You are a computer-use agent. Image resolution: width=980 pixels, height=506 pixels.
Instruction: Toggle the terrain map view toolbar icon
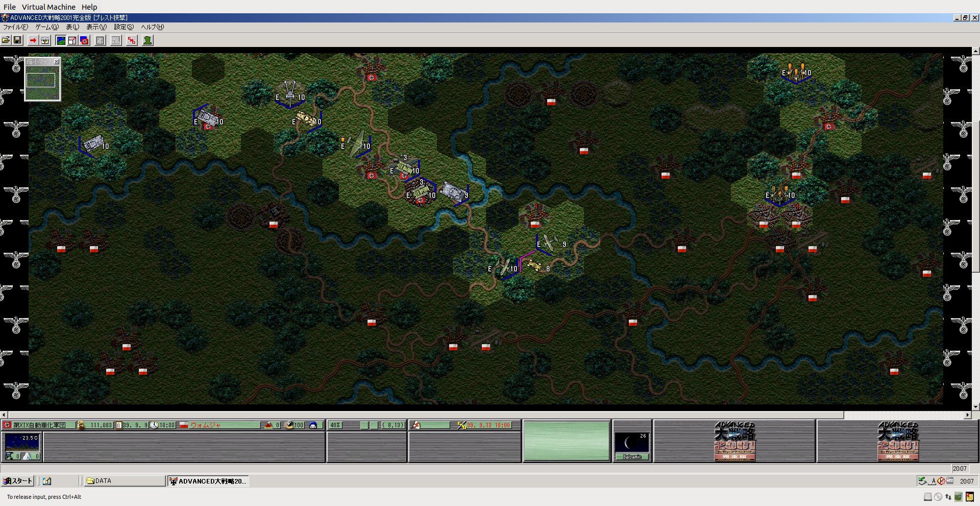tap(61, 40)
